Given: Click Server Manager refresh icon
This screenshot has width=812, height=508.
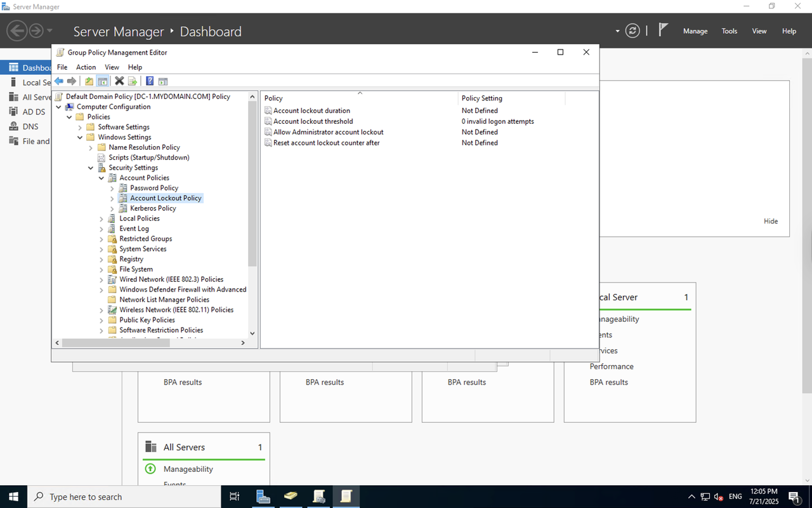Looking at the screenshot, I should [632, 30].
